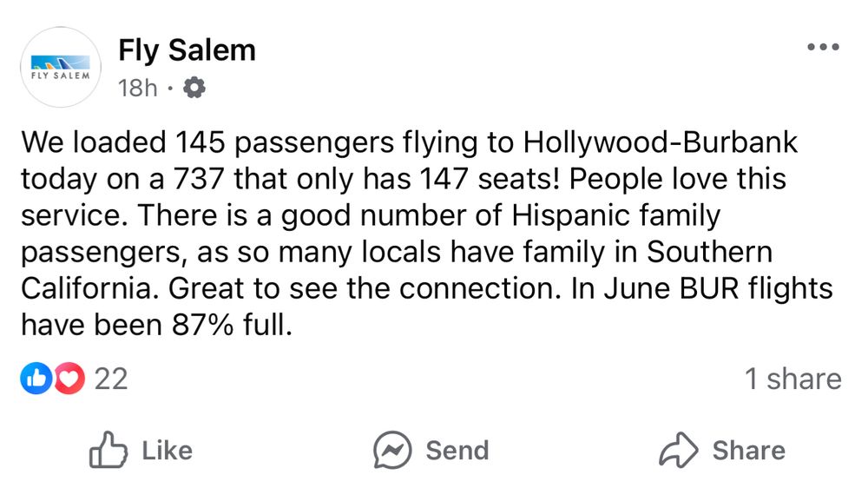The image size is (868, 488).
Task: Click the post line 'have been 87% full.'
Action: pyautogui.click(x=156, y=325)
